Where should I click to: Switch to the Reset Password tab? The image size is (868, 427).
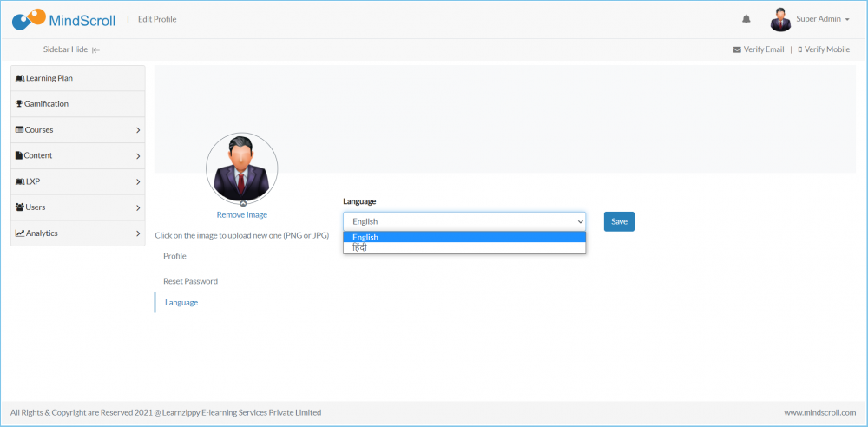[190, 281]
